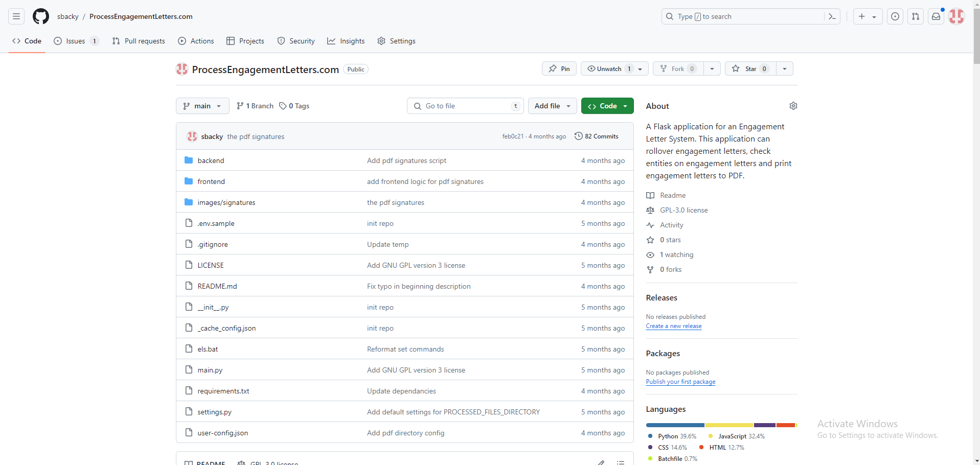
Task: Click the LICENSE file icon
Action: coord(189,265)
